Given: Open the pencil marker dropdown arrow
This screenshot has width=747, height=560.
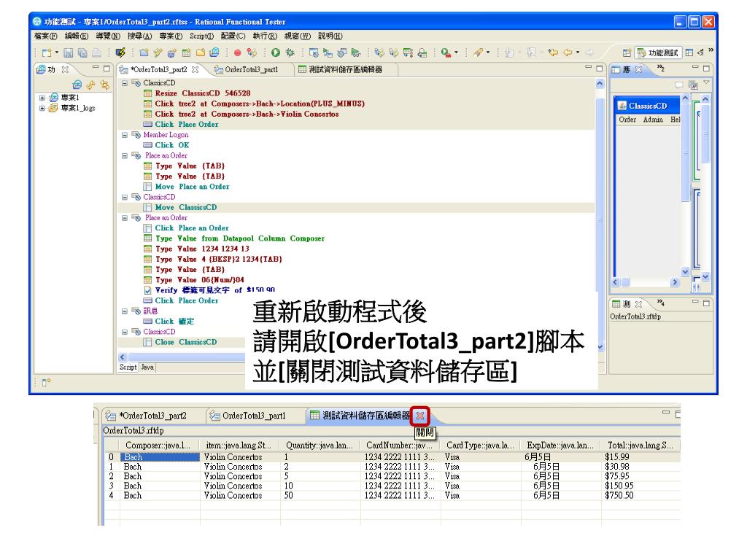Looking at the screenshot, I should [x=488, y=52].
